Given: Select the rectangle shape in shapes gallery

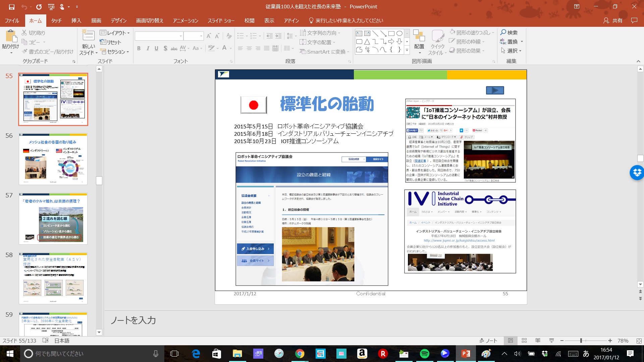Looking at the screenshot, I should tap(391, 34).
